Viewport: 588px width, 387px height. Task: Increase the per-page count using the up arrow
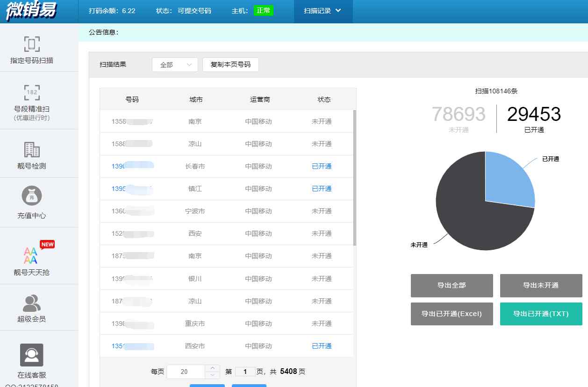(x=212, y=368)
